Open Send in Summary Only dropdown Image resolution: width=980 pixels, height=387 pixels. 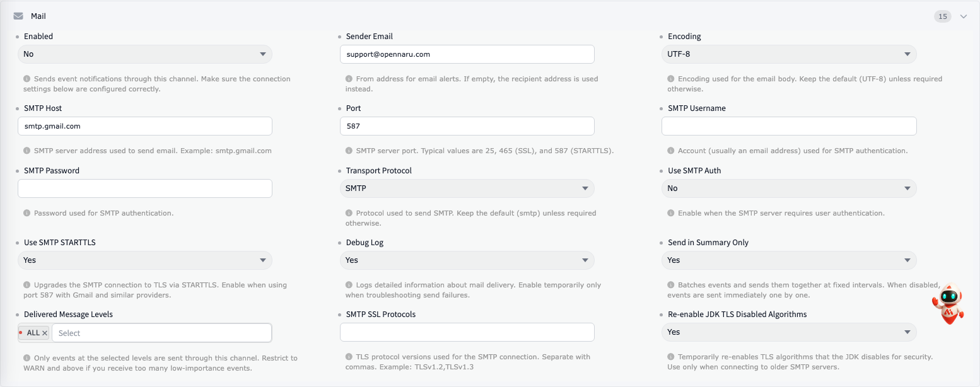coord(789,260)
